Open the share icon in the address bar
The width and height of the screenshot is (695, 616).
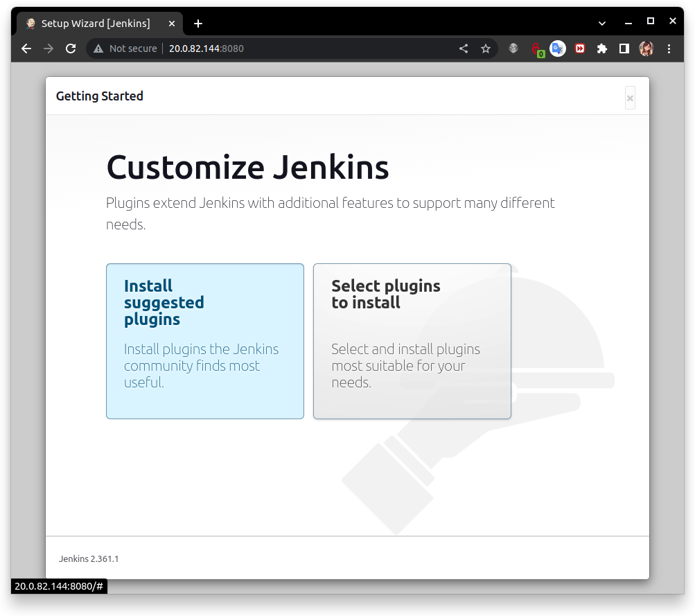pos(463,49)
